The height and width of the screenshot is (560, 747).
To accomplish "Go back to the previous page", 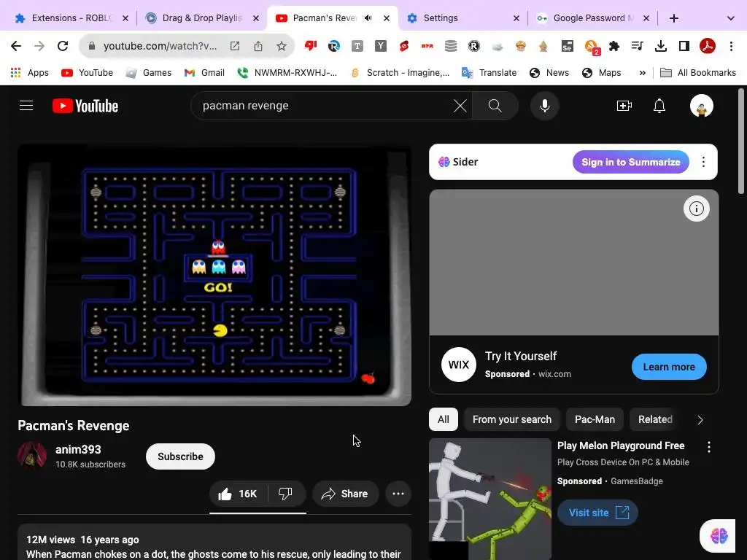I will tap(16, 46).
